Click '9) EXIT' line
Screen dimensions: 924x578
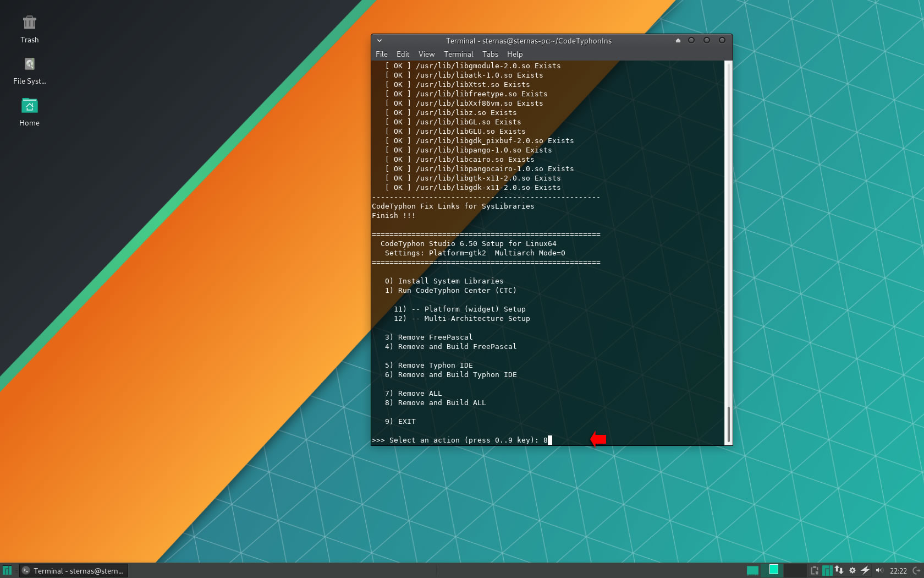pyautogui.click(x=400, y=422)
